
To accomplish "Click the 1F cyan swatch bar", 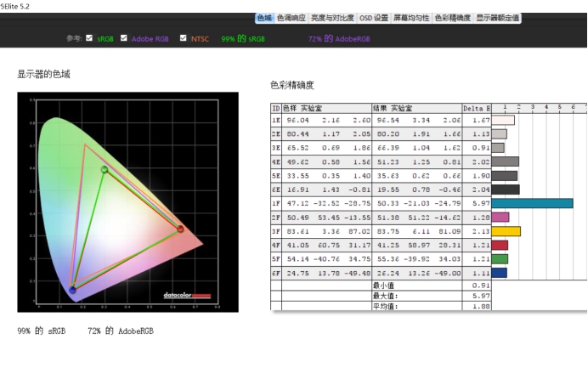I will point(532,203).
